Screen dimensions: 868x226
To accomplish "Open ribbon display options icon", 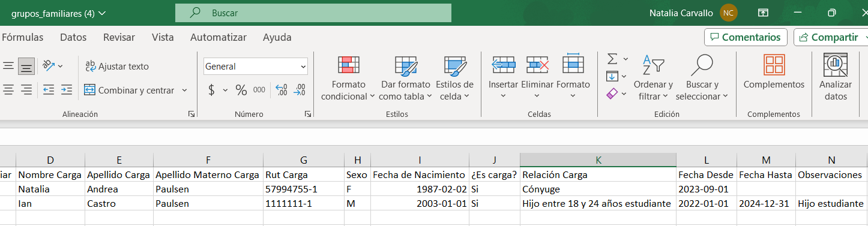I will (x=763, y=13).
